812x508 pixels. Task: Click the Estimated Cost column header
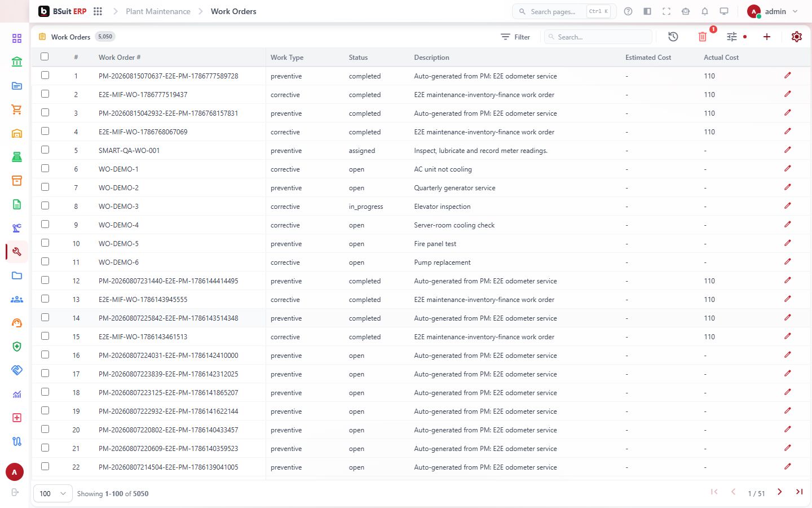coord(648,58)
